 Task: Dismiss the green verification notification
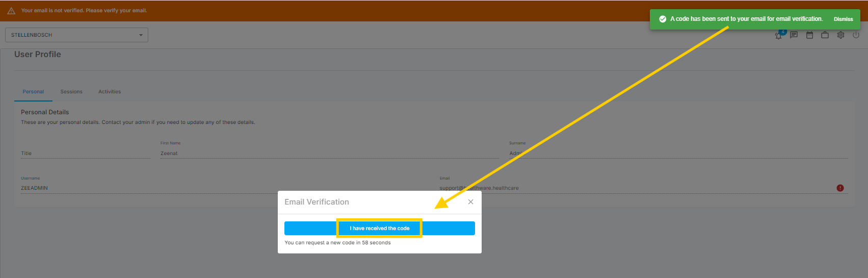[843, 19]
